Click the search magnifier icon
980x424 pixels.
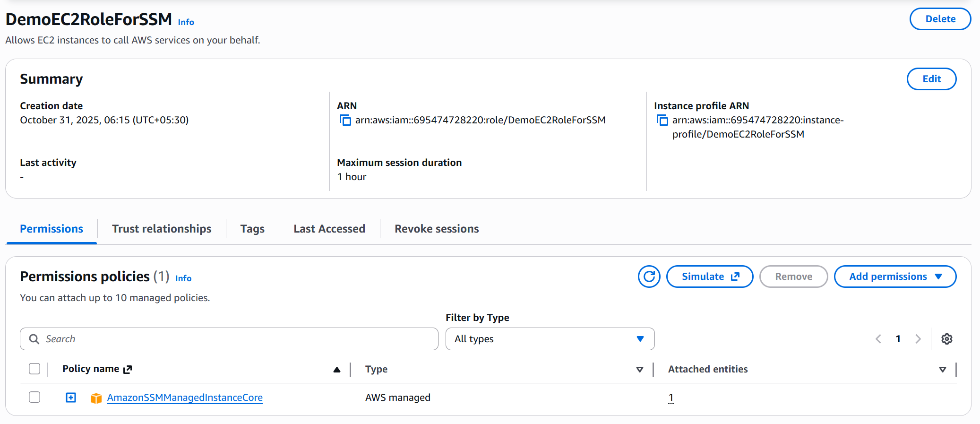click(34, 339)
